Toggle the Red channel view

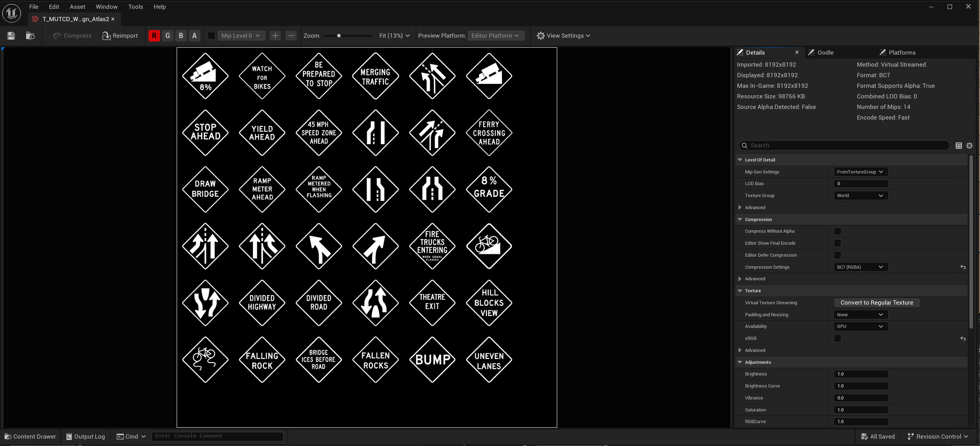(154, 36)
